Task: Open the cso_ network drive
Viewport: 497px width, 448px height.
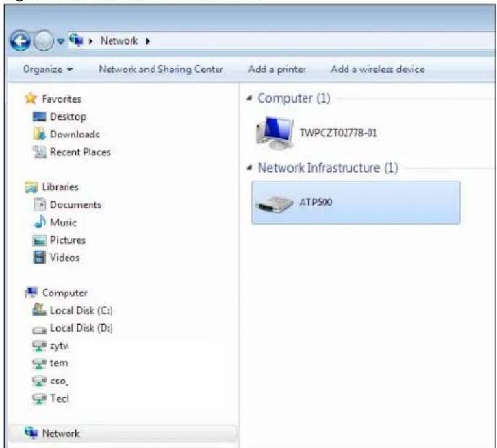Action: pyautogui.click(x=59, y=381)
